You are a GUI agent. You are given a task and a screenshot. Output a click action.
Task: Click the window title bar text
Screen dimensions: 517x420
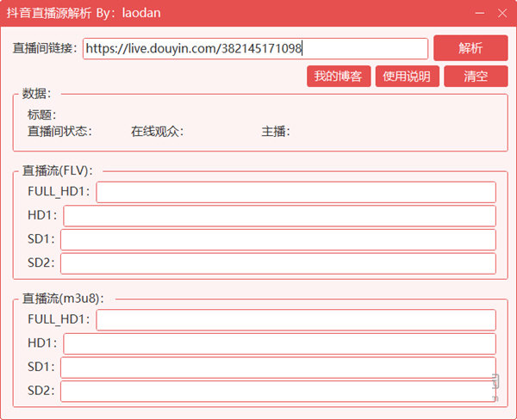(84, 13)
